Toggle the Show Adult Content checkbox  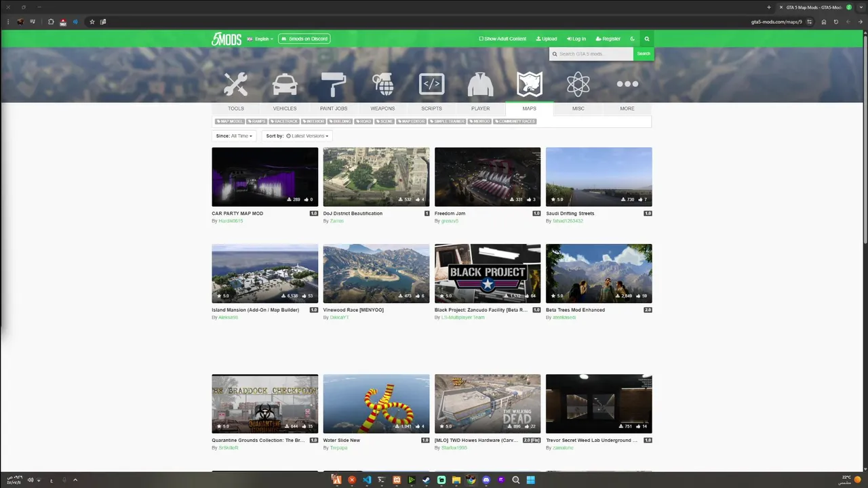[x=502, y=39]
